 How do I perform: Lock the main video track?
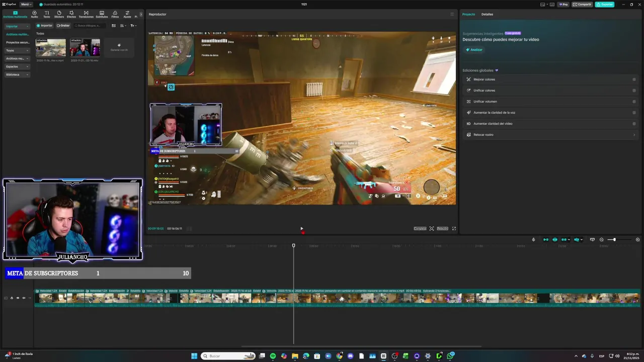click(12, 298)
